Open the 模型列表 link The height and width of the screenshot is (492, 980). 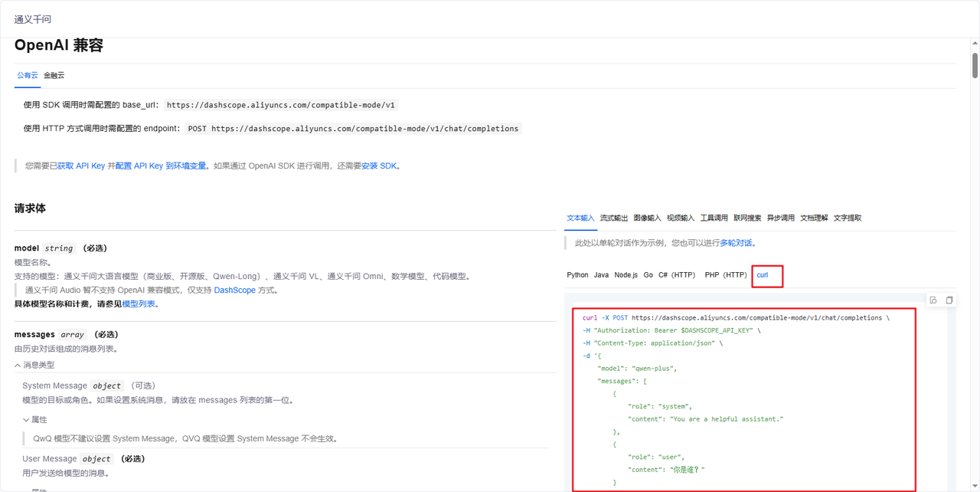click(x=139, y=304)
